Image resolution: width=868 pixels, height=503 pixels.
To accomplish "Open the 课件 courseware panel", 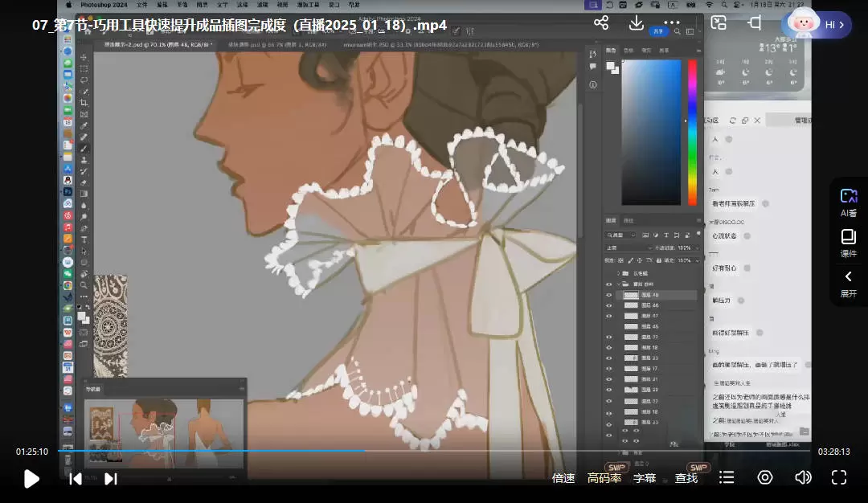I will tap(849, 243).
